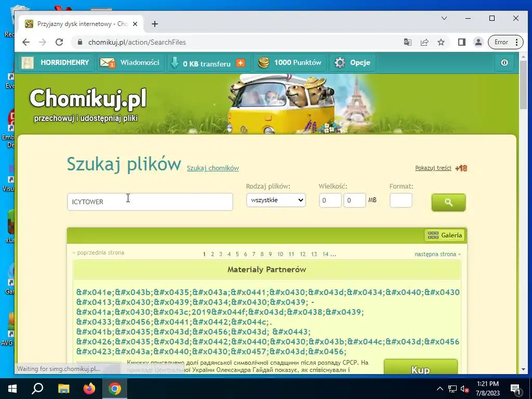Click the logout power icon

coord(504,62)
